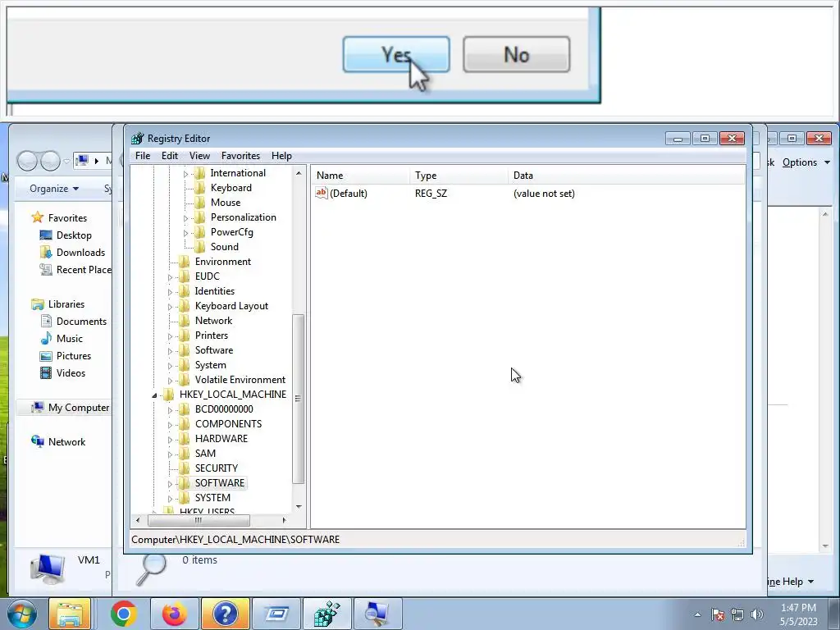The image size is (840, 630).
Task: Open Windows Explorer from the taskbar
Action: click(x=71, y=614)
